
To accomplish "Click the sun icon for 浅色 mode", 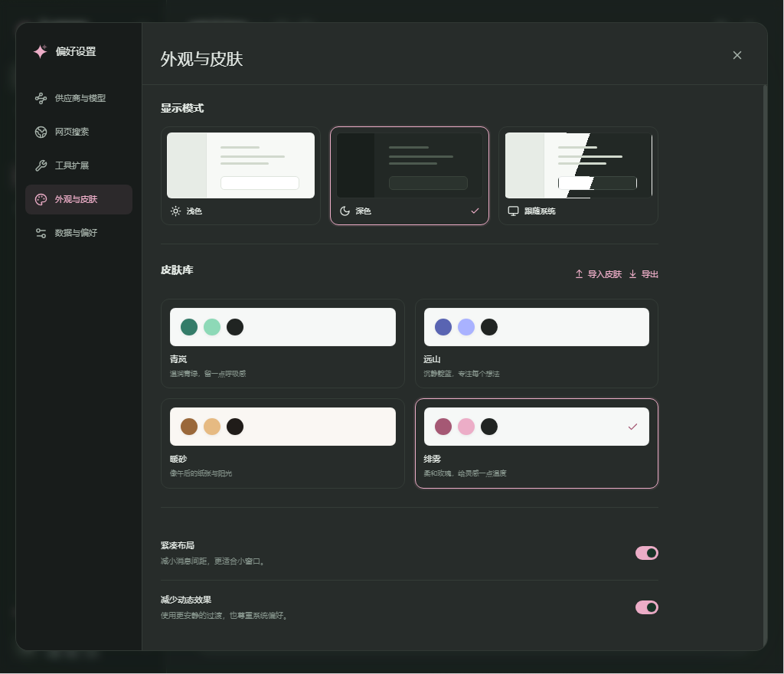I will [175, 211].
